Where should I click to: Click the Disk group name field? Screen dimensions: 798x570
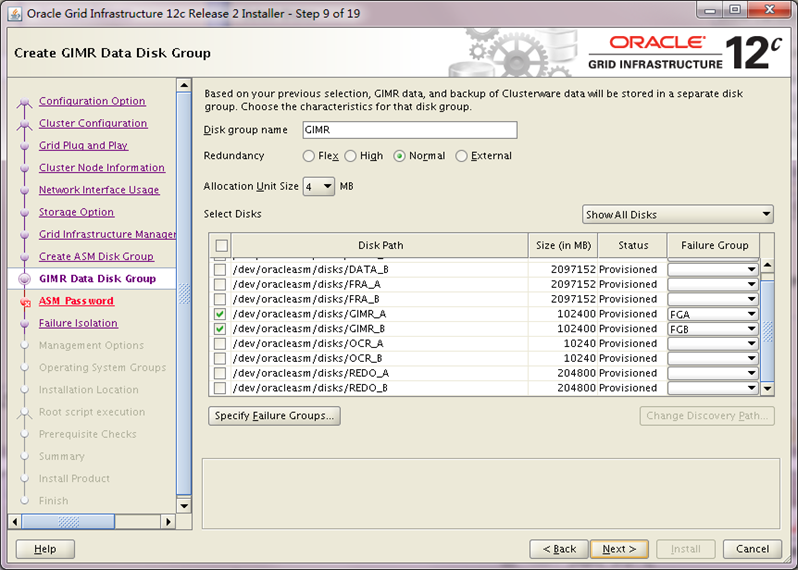tap(407, 130)
